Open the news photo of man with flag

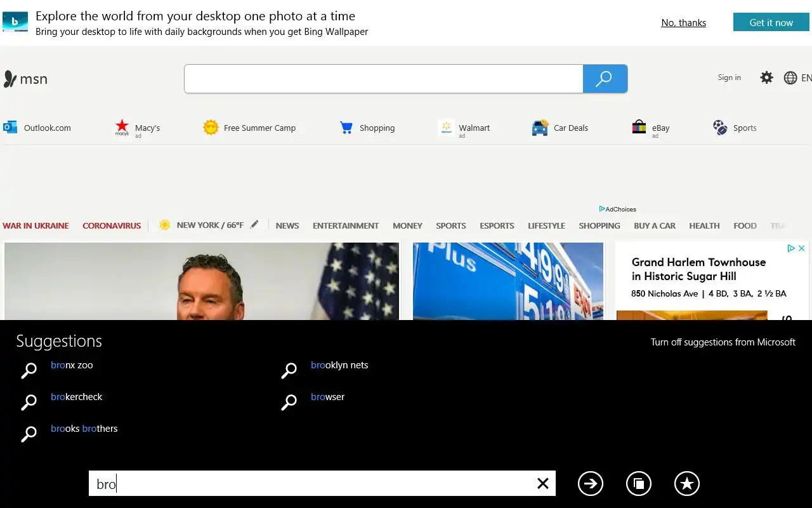click(x=202, y=281)
